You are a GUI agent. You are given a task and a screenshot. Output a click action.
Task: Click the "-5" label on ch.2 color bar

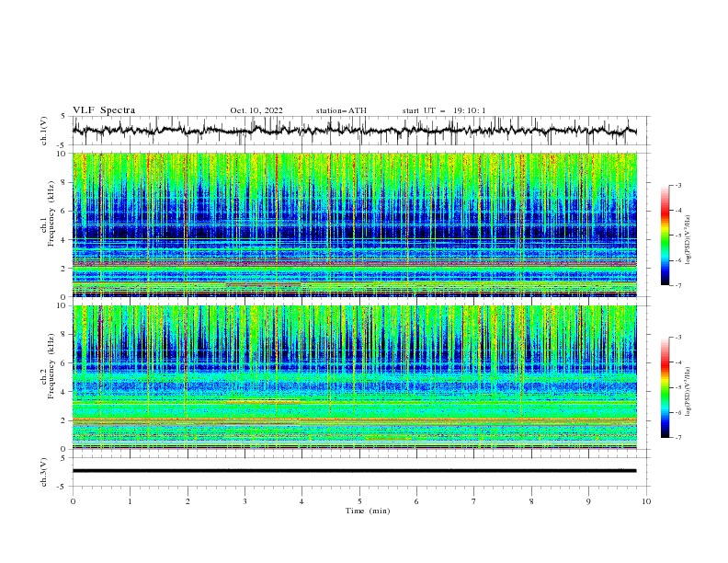678,387
